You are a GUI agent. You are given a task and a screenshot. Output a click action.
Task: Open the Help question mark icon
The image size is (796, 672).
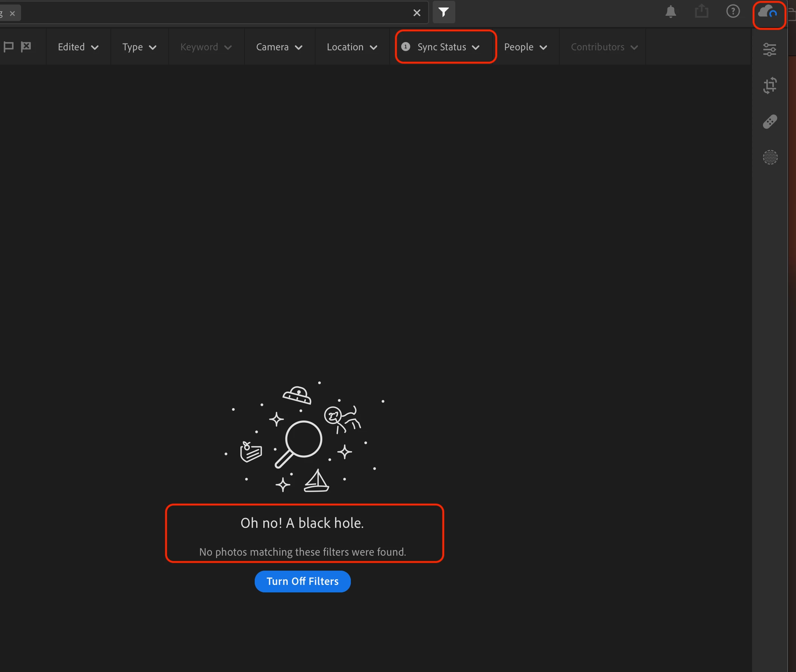click(733, 11)
